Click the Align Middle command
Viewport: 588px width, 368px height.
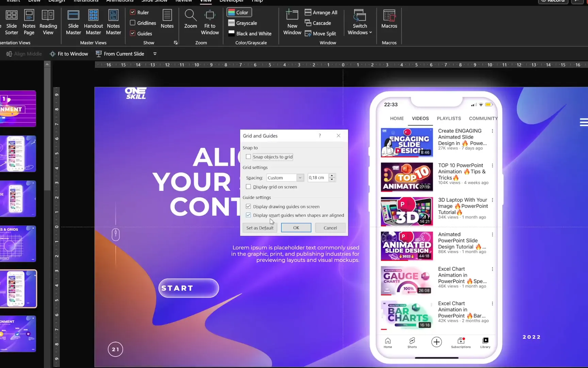pyautogui.click(x=24, y=54)
